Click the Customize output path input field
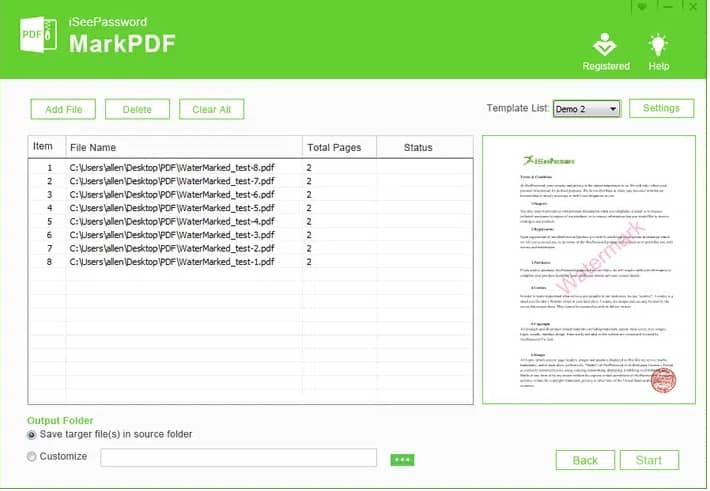Viewport: 710px width, 491px height. tap(238, 457)
